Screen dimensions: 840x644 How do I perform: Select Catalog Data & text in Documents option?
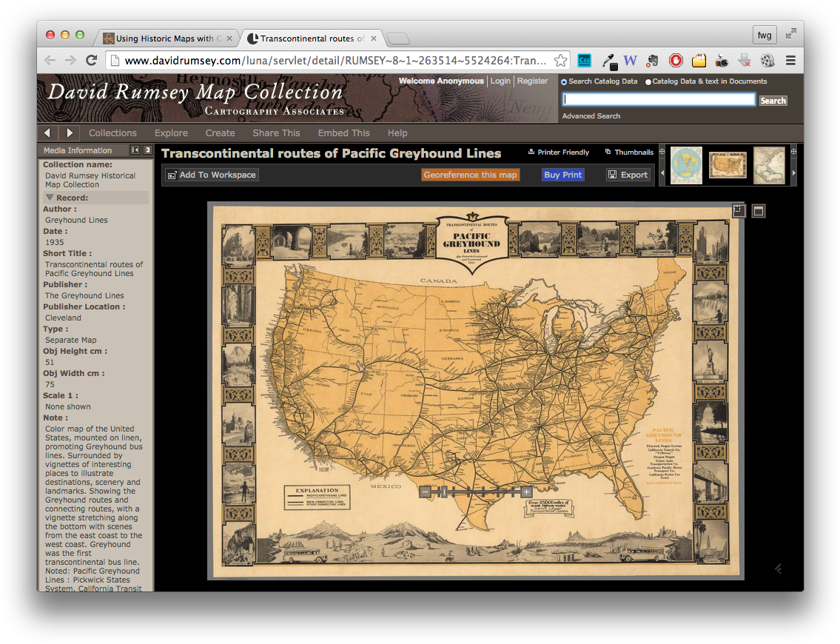pyautogui.click(x=648, y=81)
